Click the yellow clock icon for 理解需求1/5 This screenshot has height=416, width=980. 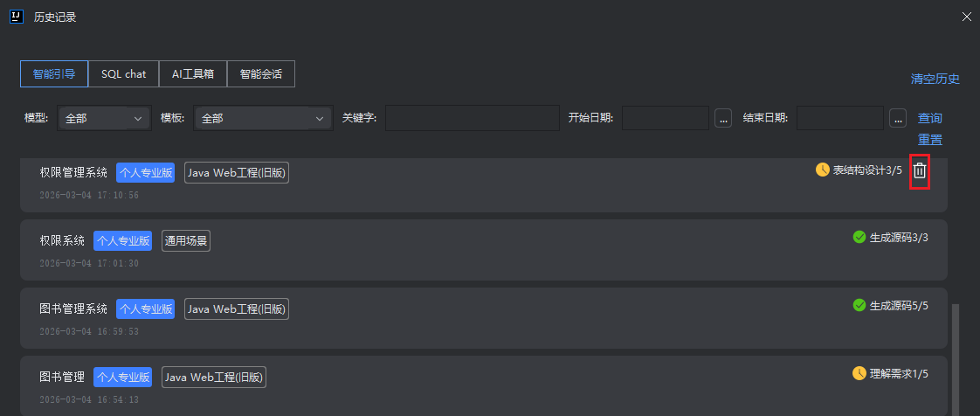click(x=859, y=373)
